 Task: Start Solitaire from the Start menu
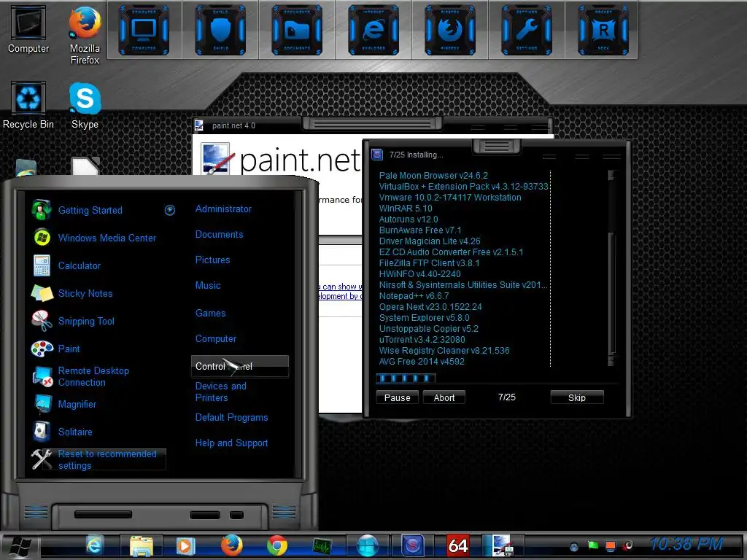tap(75, 432)
